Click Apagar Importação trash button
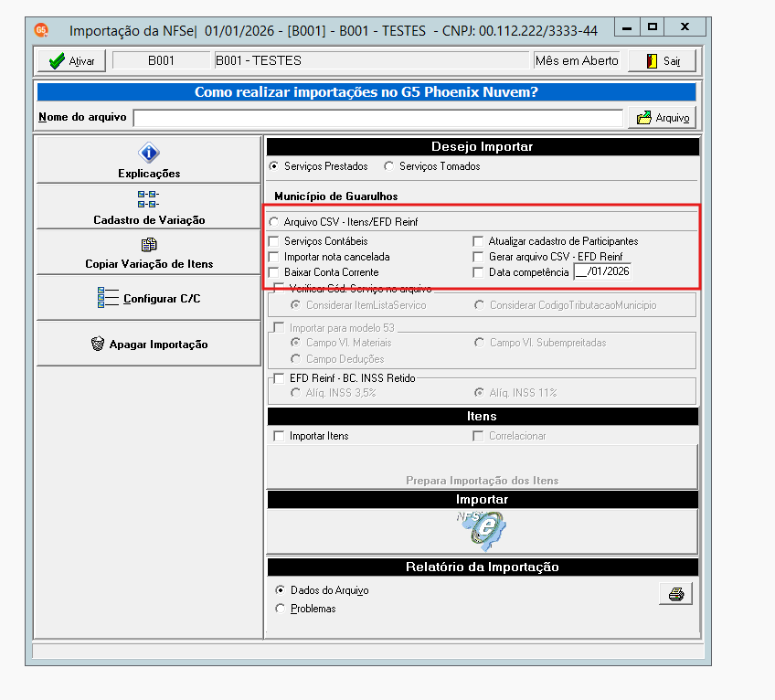The width and height of the screenshot is (775, 700). 149,345
